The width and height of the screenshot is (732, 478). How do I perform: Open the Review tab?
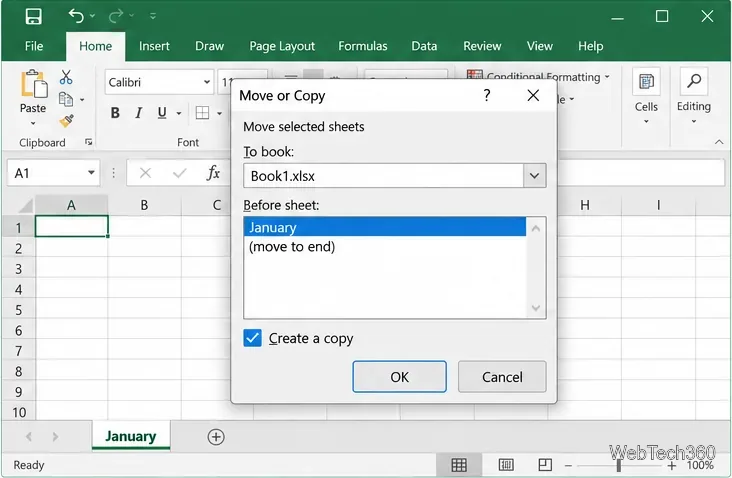(482, 46)
